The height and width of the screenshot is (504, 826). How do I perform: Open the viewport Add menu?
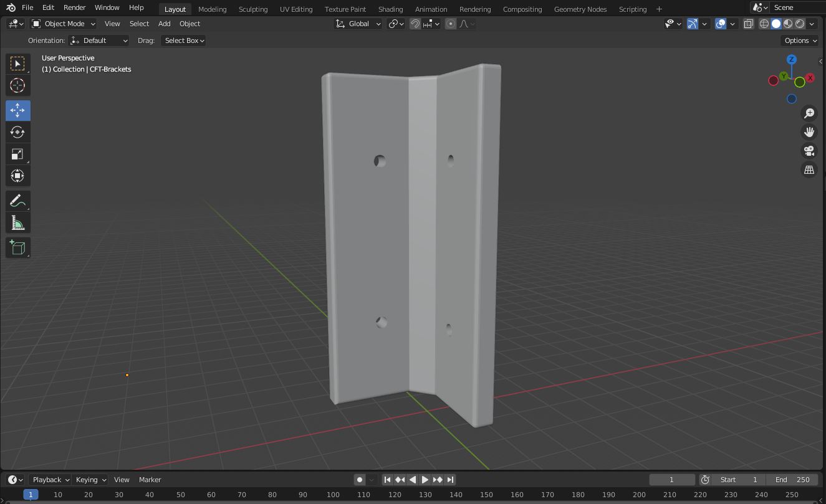[x=164, y=24]
